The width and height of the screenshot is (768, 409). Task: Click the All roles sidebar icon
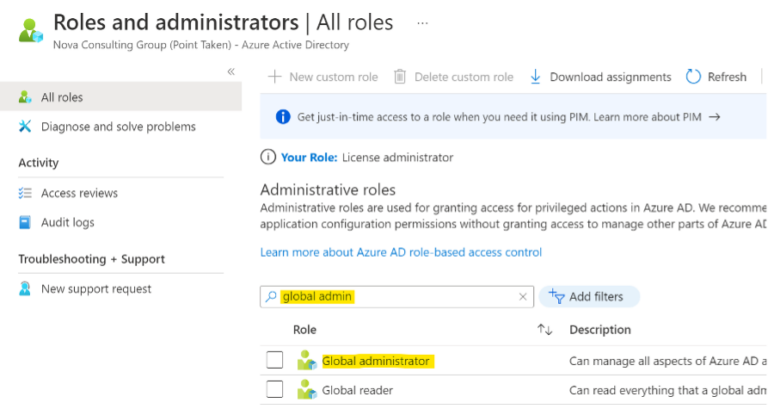25,97
